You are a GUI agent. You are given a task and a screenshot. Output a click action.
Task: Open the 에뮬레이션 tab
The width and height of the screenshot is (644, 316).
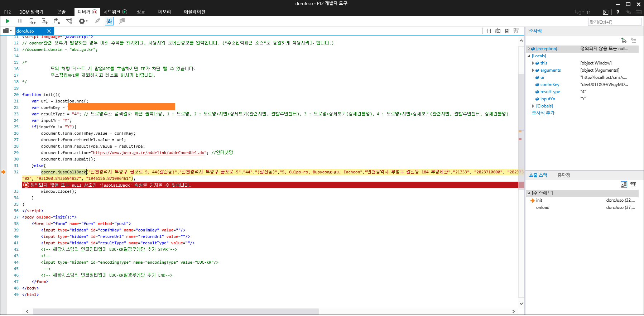(x=194, y=12)
